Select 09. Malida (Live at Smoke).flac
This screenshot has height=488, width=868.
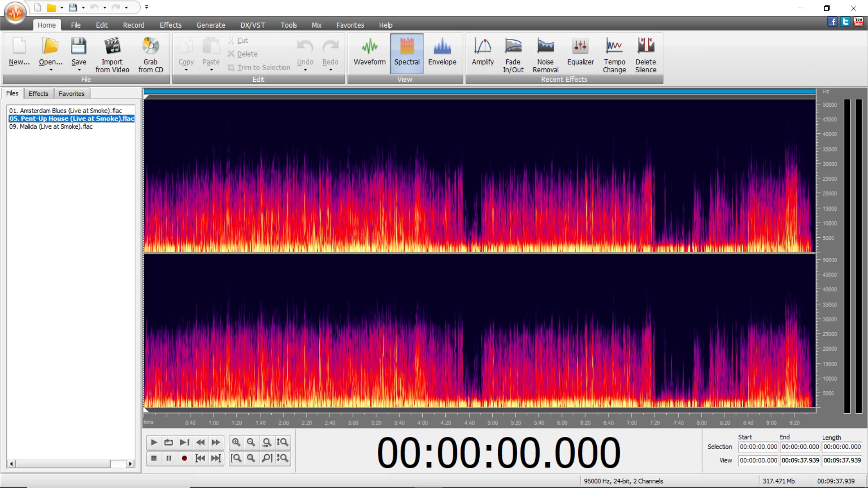pyautogui.click(x=51, y=127)
